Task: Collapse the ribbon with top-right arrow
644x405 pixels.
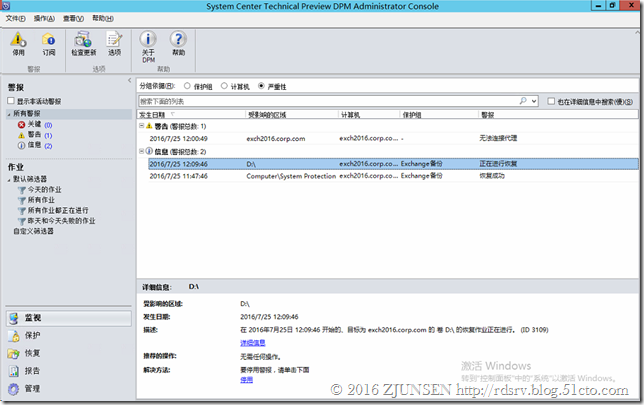Action: pos(637,31)
